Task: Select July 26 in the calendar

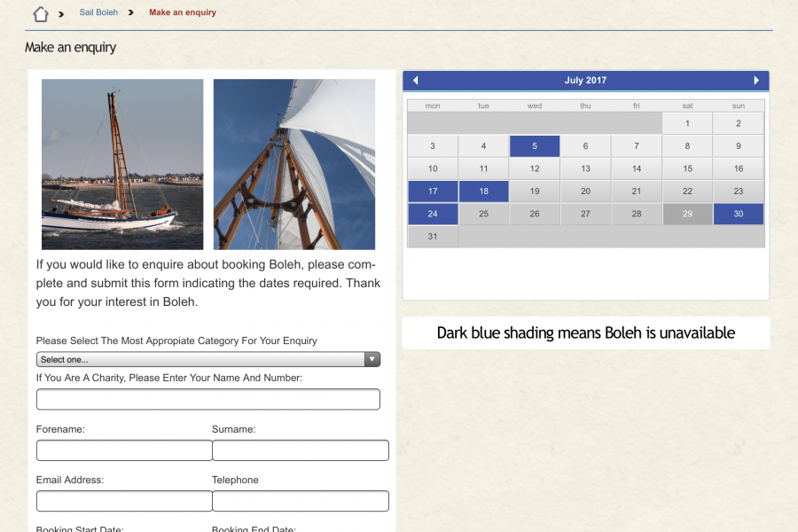Action: [x=535, y=214]
